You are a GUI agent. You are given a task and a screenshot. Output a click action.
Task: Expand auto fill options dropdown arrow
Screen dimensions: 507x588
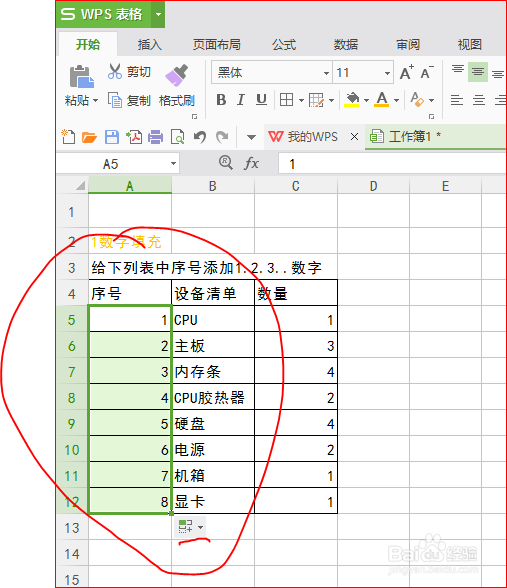(201, 527)
